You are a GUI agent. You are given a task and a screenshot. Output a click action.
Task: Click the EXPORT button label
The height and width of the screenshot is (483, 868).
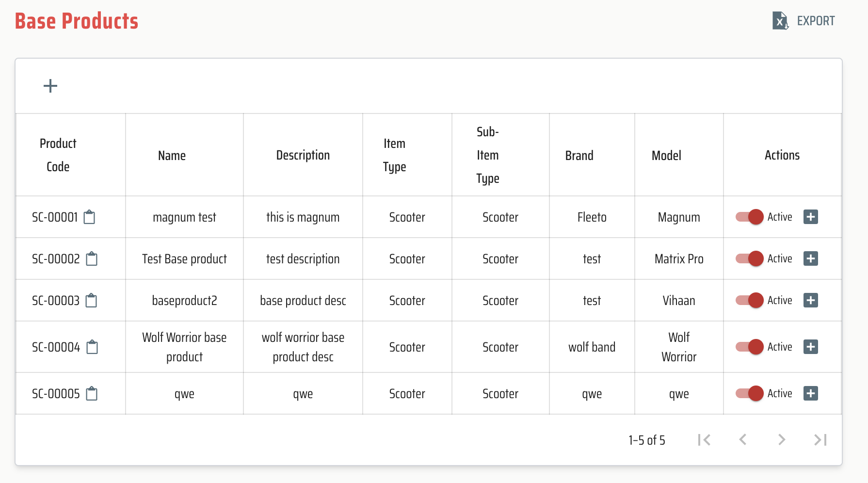[x=816, y=21]
